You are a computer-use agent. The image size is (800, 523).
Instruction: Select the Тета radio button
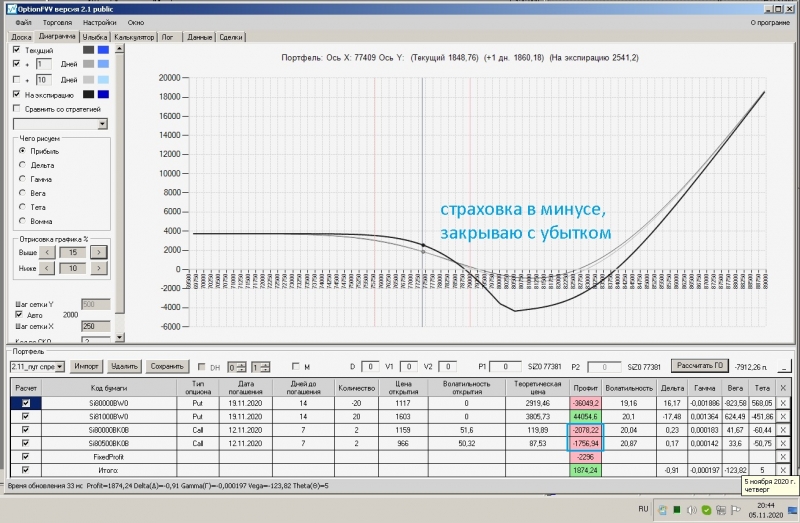(22, 207)
